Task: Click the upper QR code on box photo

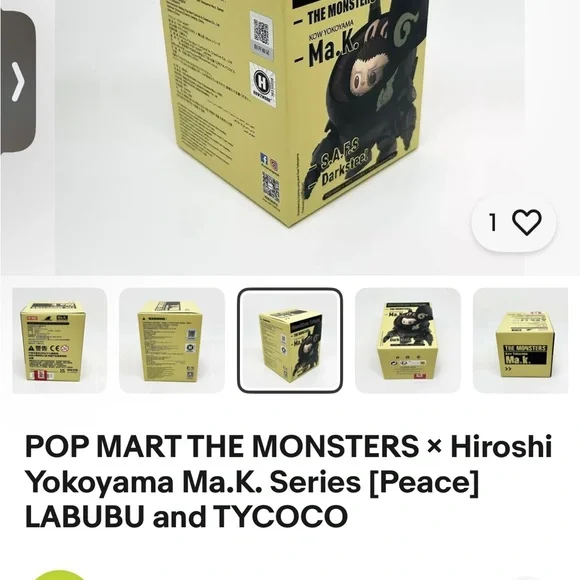Action: pyautogui.click(x=261, y=31)
